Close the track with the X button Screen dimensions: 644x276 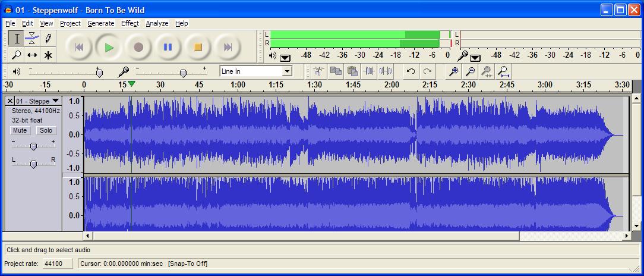(x=10, y=101)
